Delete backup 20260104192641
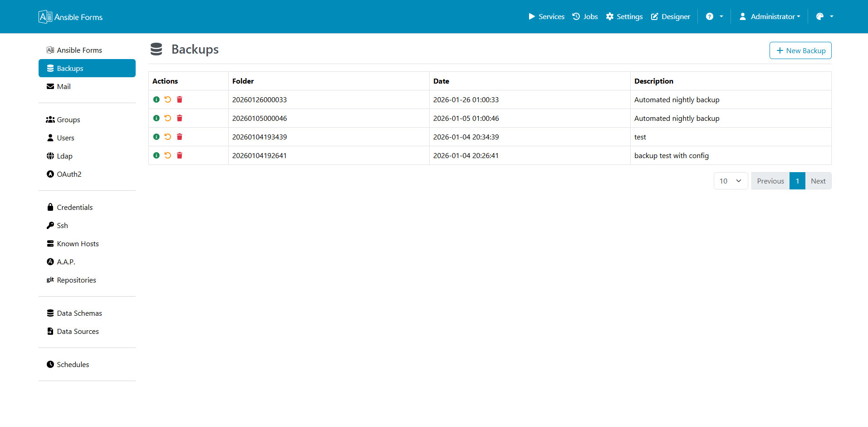This screenshot has height=427, width=868. coord(180,155)
